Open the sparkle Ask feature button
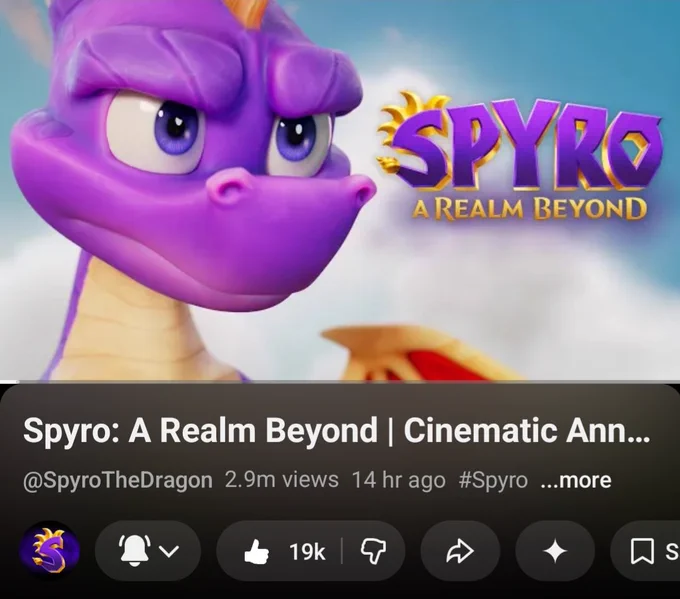Screen dimensions: 680x599 tap(555, 551)
